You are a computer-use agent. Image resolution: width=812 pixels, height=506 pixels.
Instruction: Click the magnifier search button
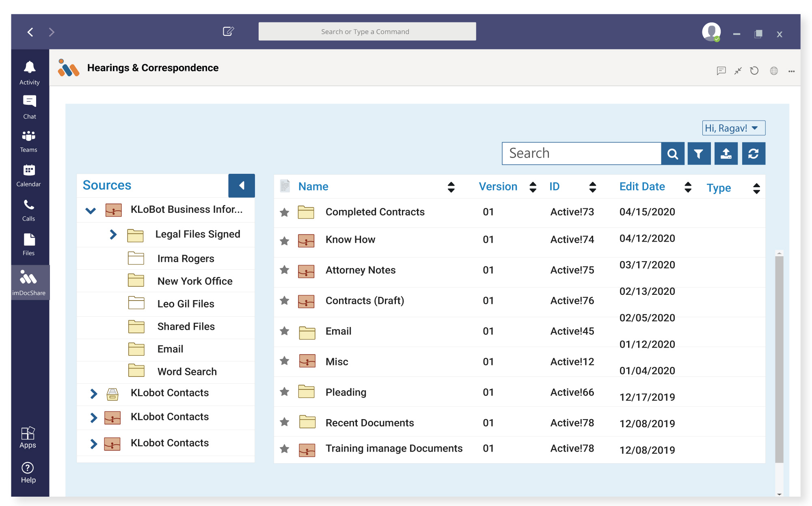tap(673, 154)
